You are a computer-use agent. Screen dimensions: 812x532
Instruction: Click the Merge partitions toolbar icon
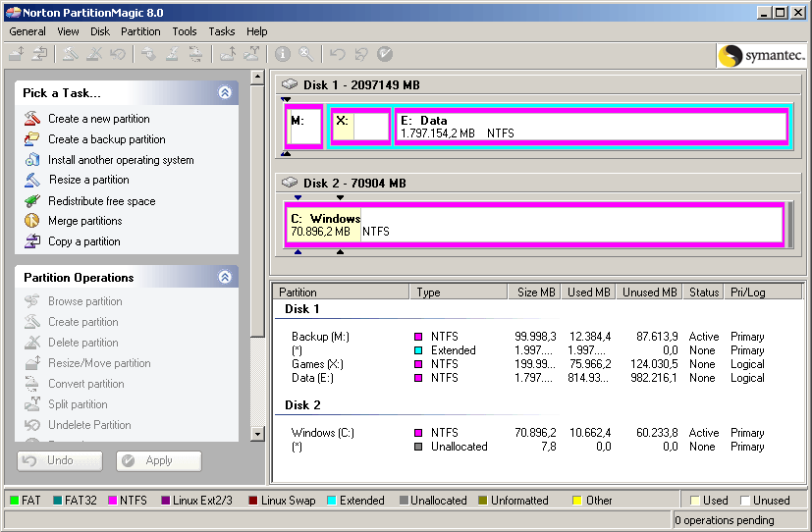pyautogui.click(x=228, y=54)
